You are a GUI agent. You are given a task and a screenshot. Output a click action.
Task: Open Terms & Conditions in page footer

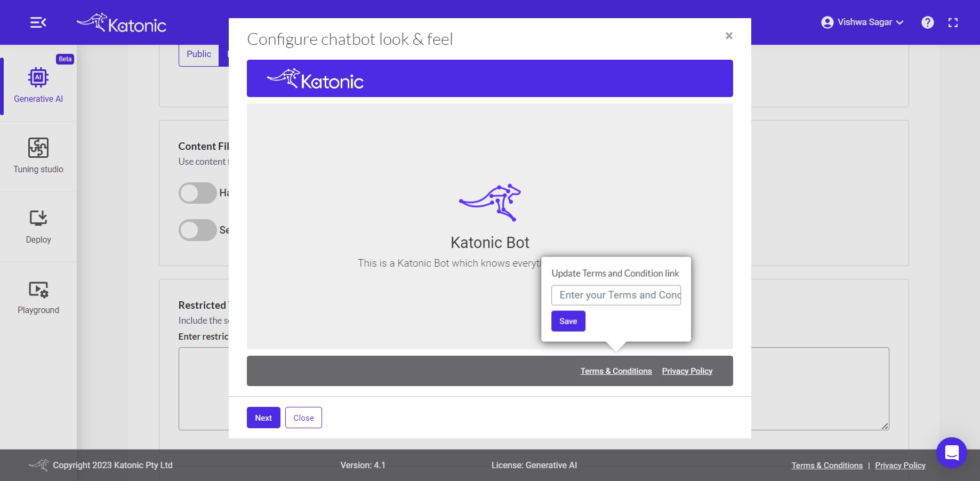coord(827,466)
